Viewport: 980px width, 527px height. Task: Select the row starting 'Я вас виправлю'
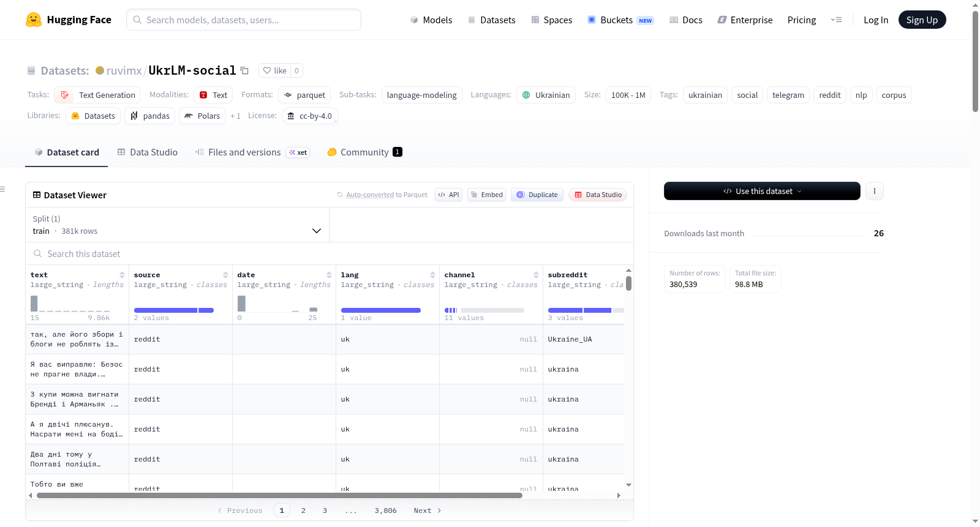[x=325, y=369]
